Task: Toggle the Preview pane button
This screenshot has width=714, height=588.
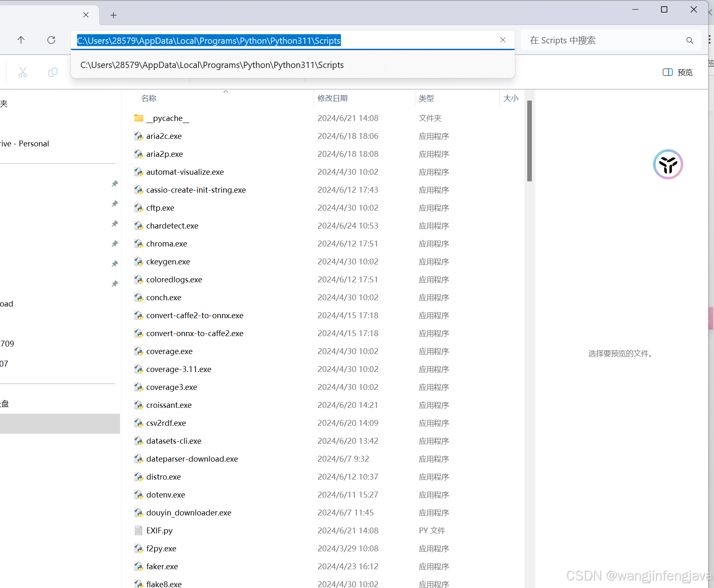Action: [x=678, y=72]
